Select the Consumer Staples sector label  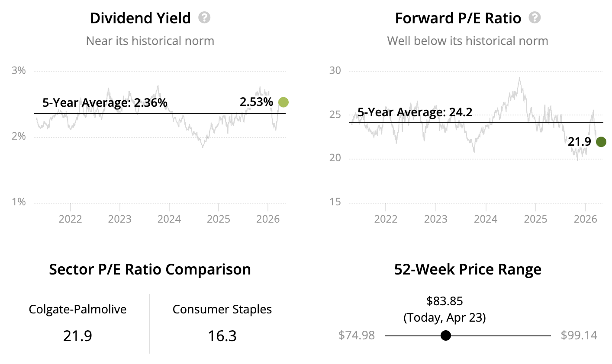tap(222, 310)
